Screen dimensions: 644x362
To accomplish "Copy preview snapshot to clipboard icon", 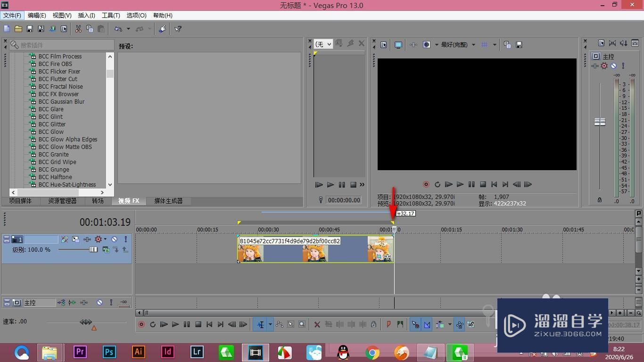I will (507, 45).
